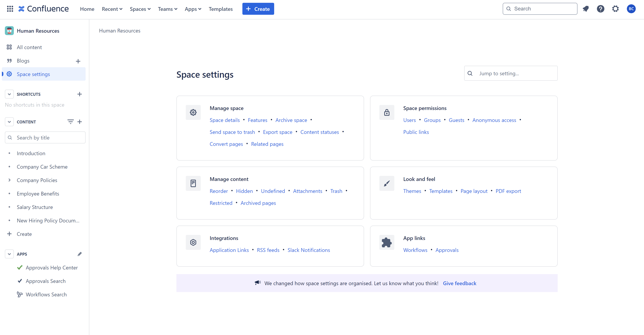Open the notifications bell icon

586,9
